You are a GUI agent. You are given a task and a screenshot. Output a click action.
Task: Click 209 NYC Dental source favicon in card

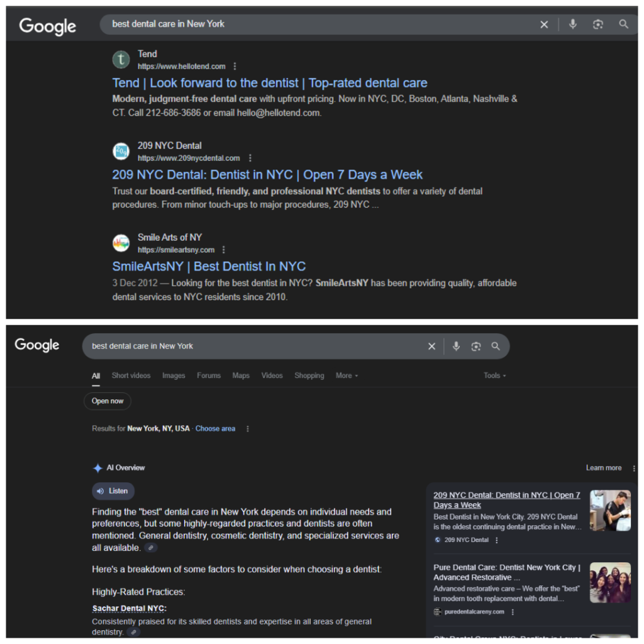point(438,540)
